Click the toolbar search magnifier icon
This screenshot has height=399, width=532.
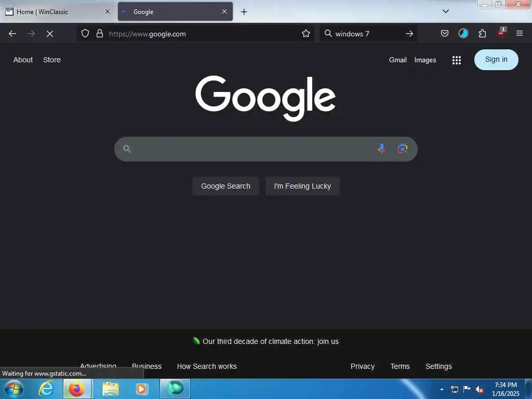328,33
